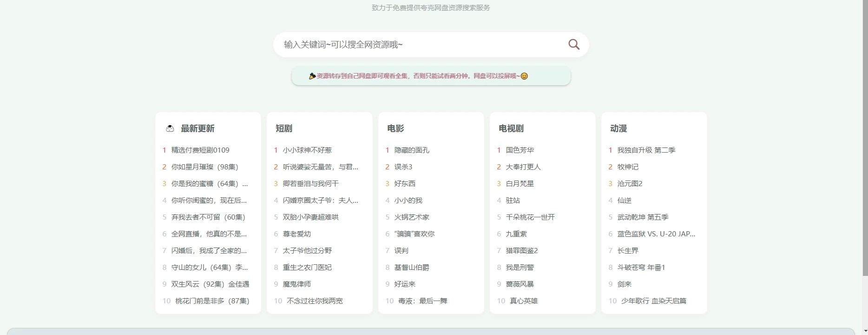
Task: Select 闪婚京圈太子爷 short drama
Action: tap(321, 201)
